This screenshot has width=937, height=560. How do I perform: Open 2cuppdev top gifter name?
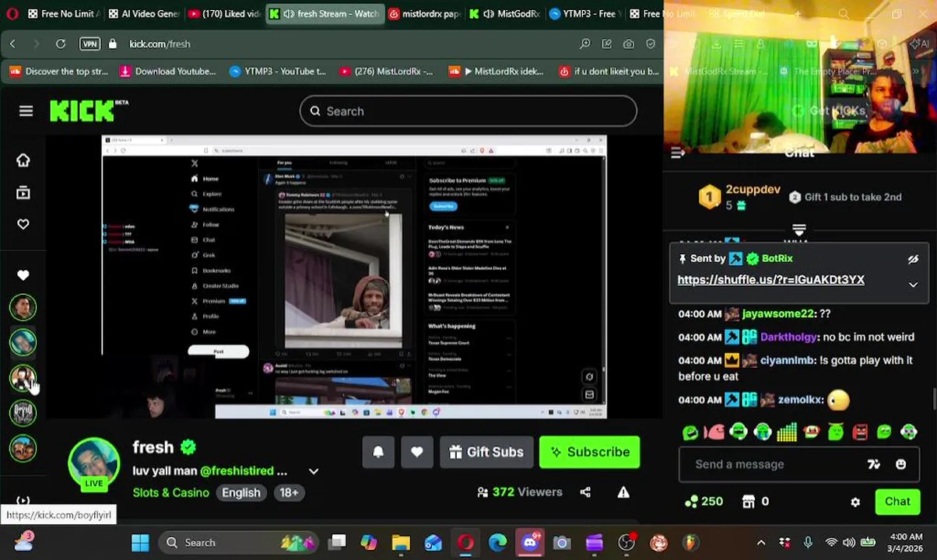pyautogui.click(x=753, y=190)
